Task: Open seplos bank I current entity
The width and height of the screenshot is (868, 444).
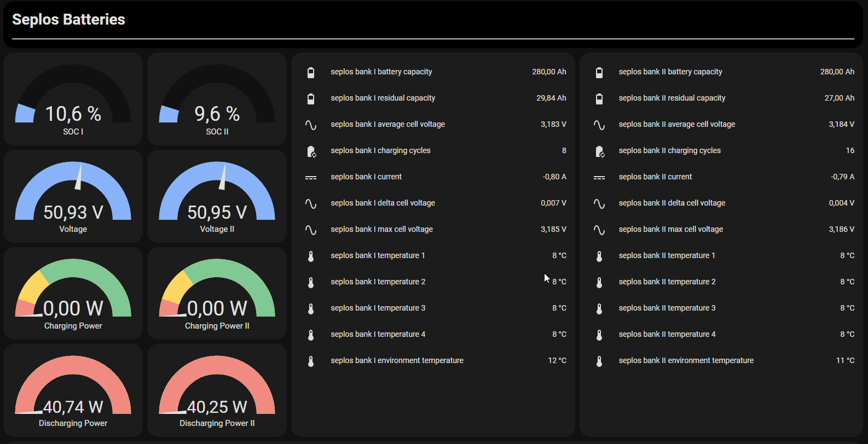Action: [x=433, y=177]
